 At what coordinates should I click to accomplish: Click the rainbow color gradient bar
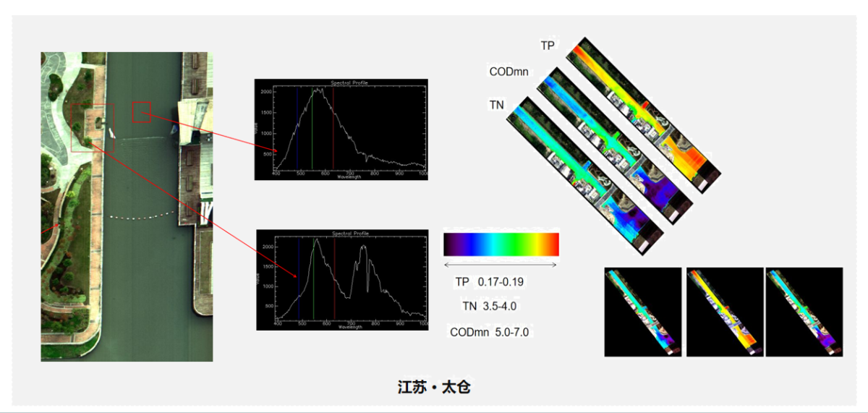pos(501,244)
